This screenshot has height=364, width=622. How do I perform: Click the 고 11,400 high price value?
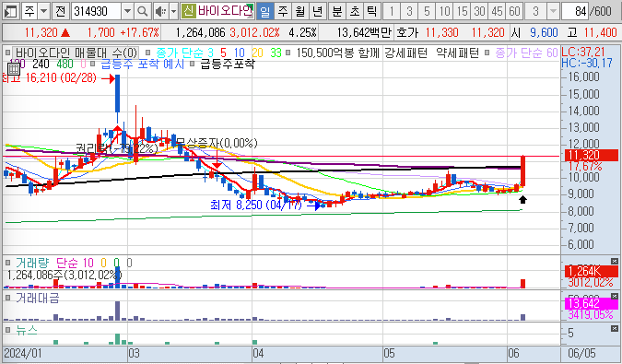point(601,32)
